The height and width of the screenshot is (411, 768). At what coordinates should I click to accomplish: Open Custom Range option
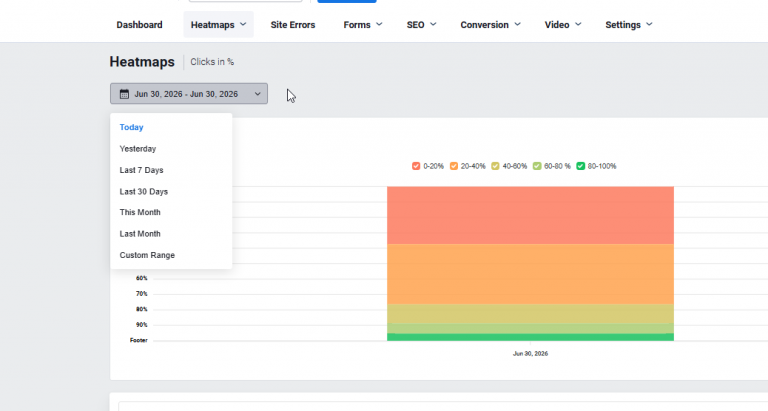(147, 255)
